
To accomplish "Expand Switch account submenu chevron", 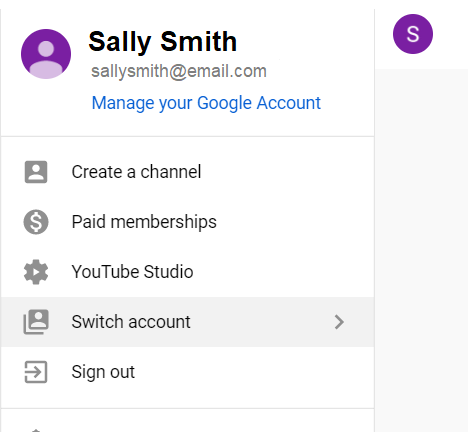I will coord(339,322).
